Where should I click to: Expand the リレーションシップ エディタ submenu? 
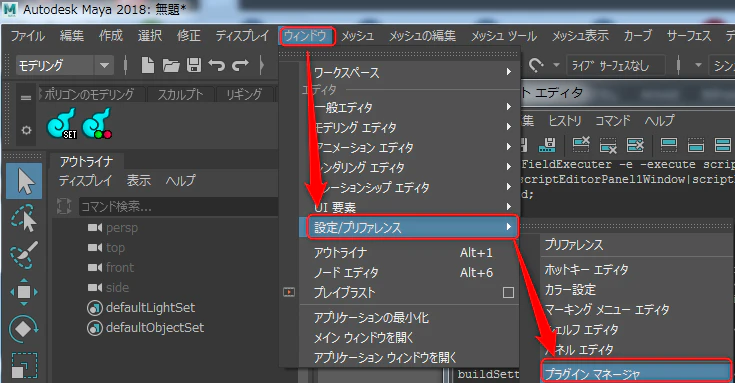tap(409, 187)
